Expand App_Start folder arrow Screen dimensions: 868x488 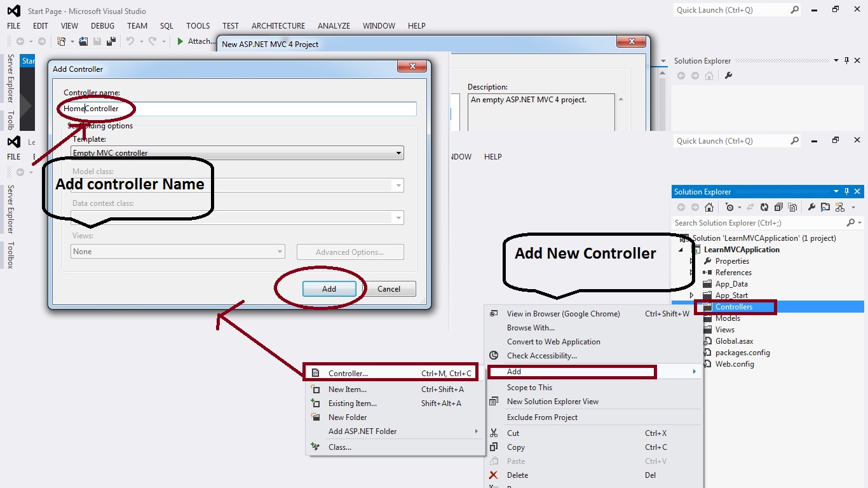pos(692,295)
